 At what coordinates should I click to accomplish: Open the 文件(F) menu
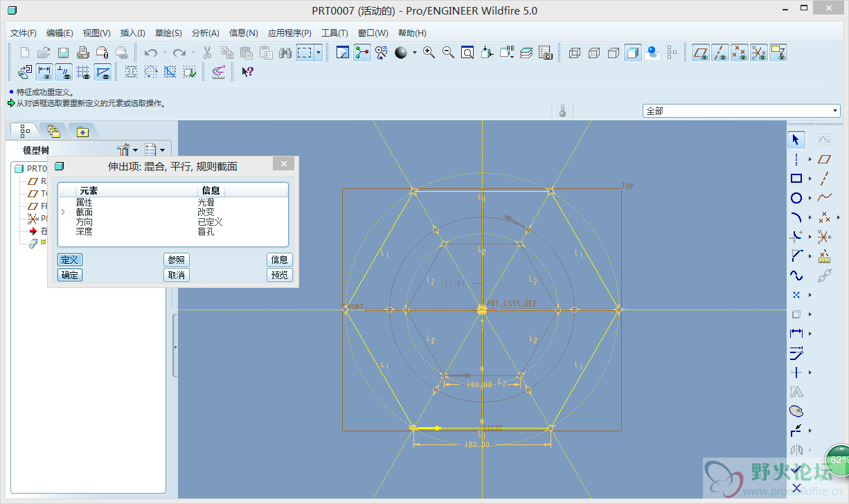coord(24,33)
